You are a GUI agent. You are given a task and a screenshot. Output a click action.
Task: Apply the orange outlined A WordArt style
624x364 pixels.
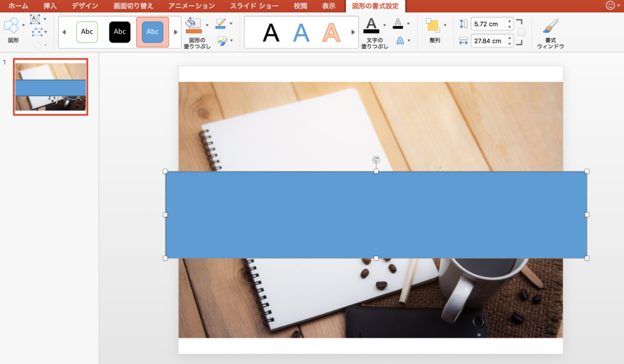331,32
